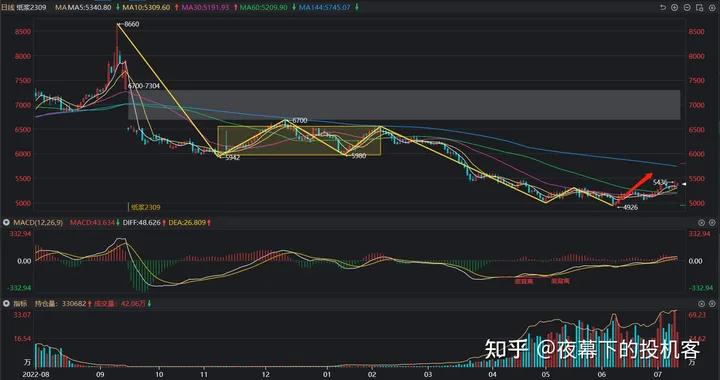Select the 07 month marker on time axis
The width and height of the screenshot is (720, 380).
point(658,374)
